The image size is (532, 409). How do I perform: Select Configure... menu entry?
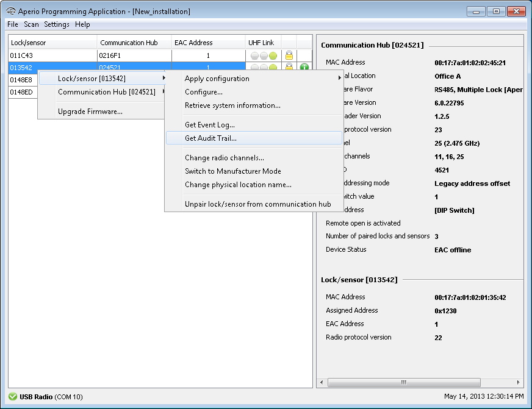point(254,92)
